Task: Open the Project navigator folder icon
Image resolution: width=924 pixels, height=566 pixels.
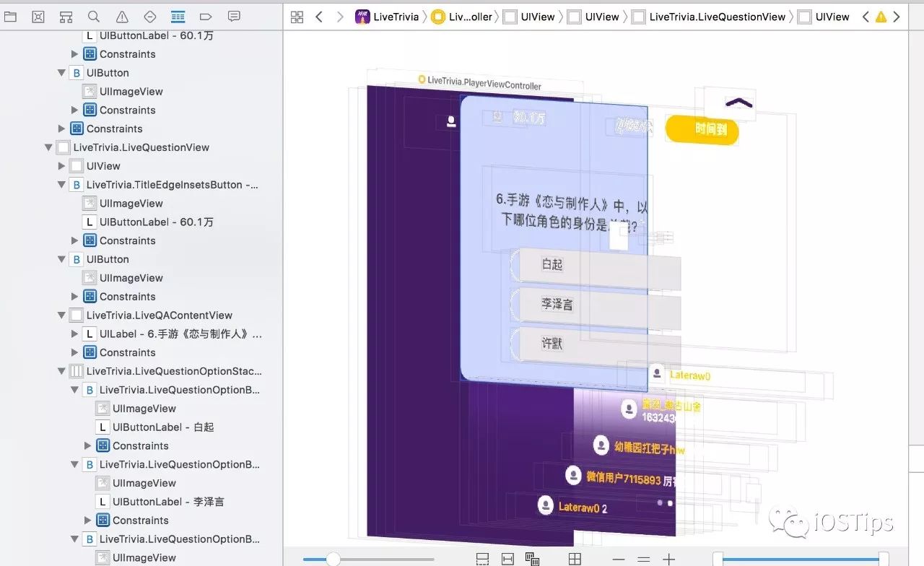Action: (x=10, y=17)
